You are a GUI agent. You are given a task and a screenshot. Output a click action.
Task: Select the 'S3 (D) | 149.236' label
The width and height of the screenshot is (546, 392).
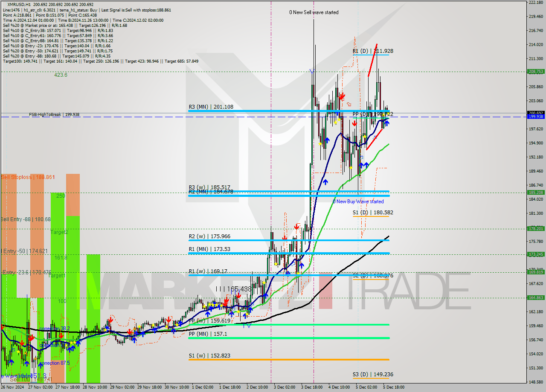coord(373,375)
